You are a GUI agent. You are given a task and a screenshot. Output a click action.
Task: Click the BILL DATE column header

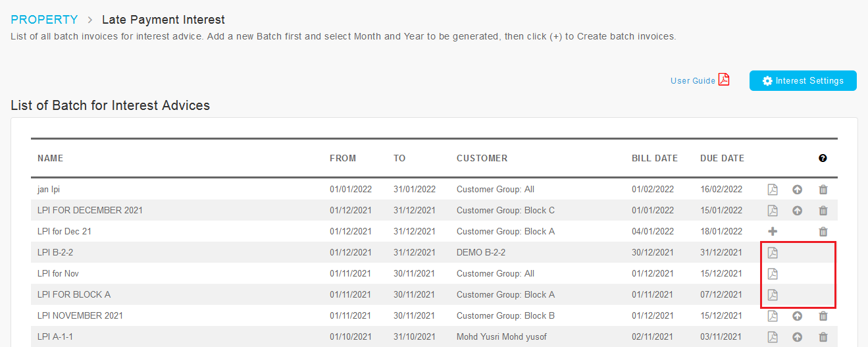pos(655,158)
